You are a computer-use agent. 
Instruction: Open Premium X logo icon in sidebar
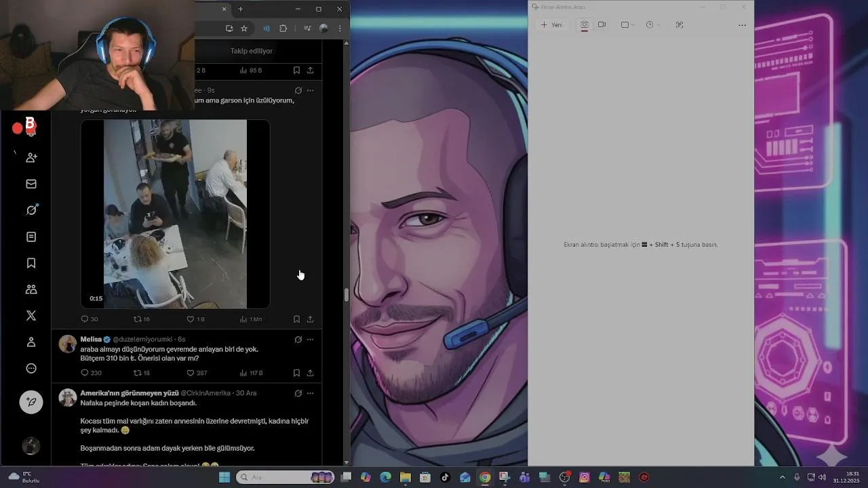click(31, 315)
